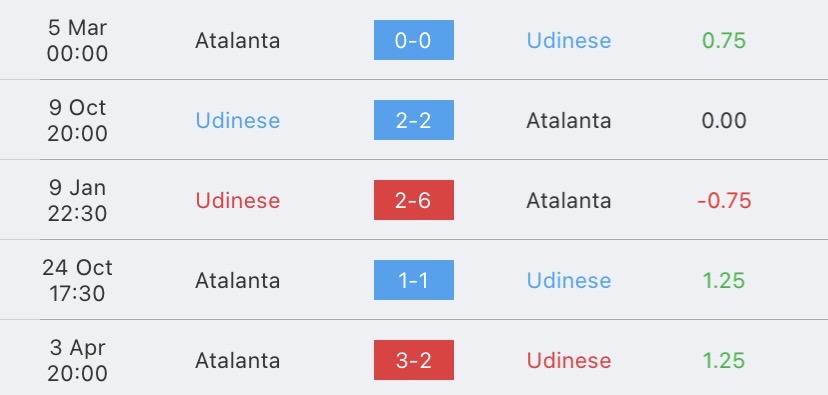This screenshot has width=828, height=395.
Task: Select Atalanta in the 9 Jan match
Action: (569, 201)
